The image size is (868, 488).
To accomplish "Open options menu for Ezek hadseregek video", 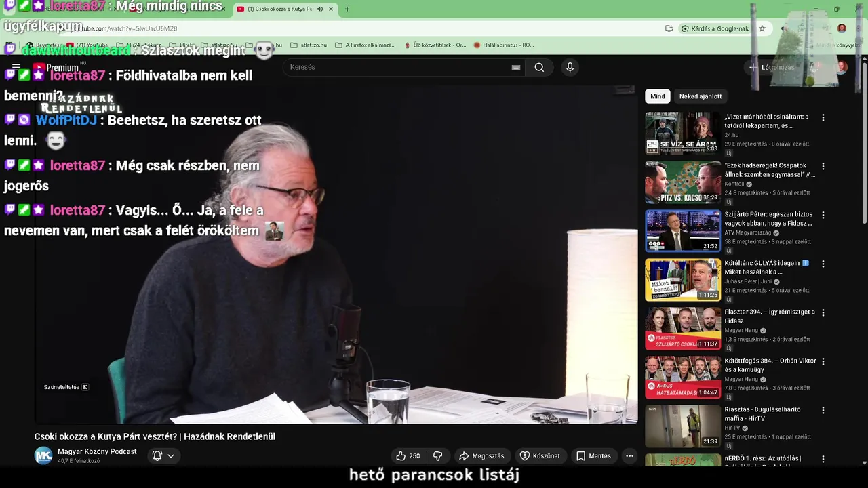I will pos(823,166).
